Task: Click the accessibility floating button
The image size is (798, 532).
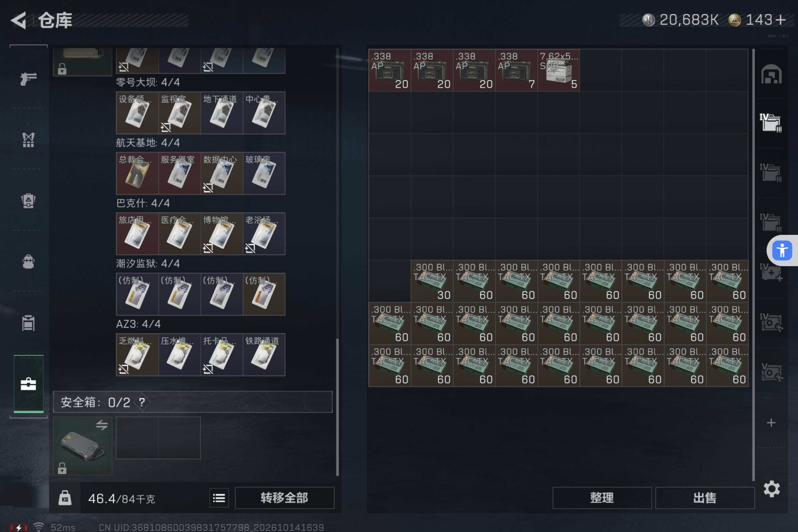Action: tap(782, 250)
